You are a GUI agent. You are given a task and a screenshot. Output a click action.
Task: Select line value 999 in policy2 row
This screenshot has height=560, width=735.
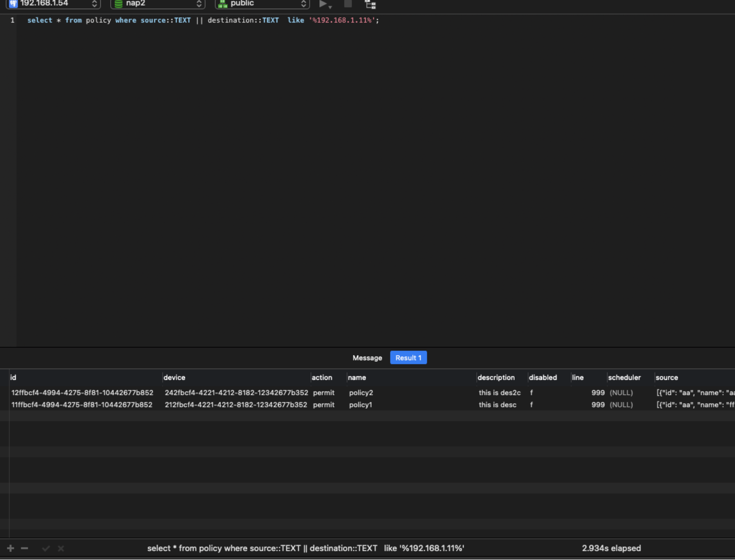pyautogui.click(x=598, y=393)
